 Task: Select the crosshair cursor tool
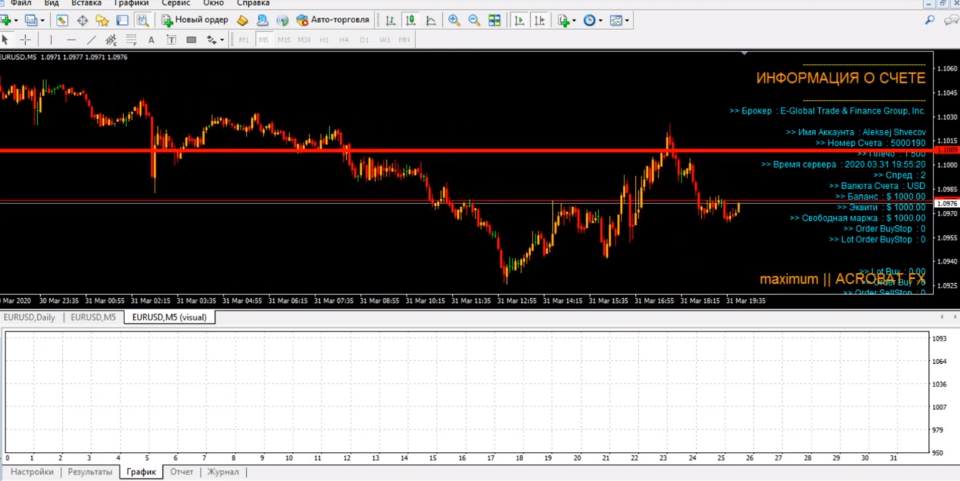[x=25, y=40]
